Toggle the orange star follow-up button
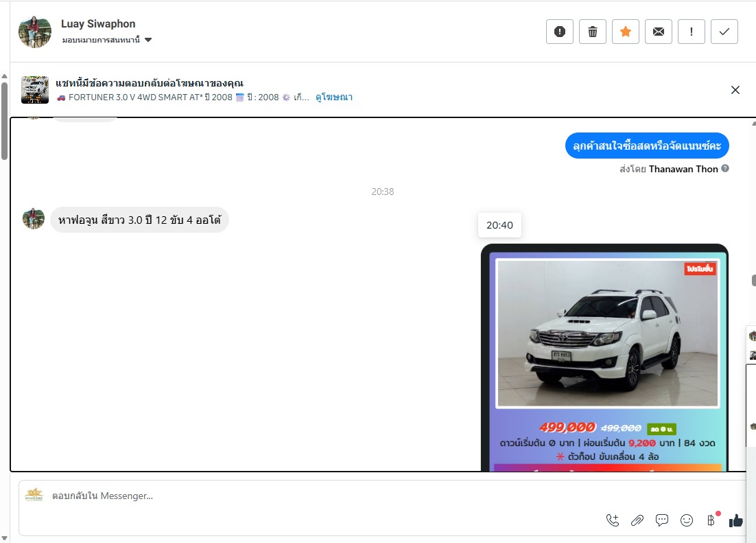The height and width of the screenshot is (543, 756). point(626,32)
